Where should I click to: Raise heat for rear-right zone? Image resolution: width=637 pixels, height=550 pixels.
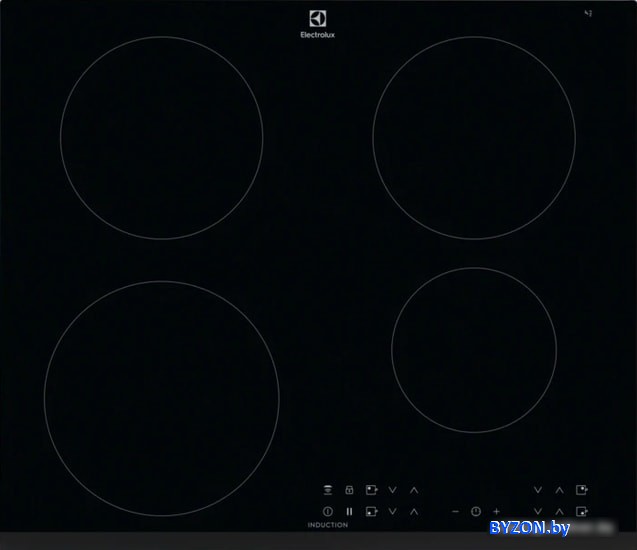[559, 490]
